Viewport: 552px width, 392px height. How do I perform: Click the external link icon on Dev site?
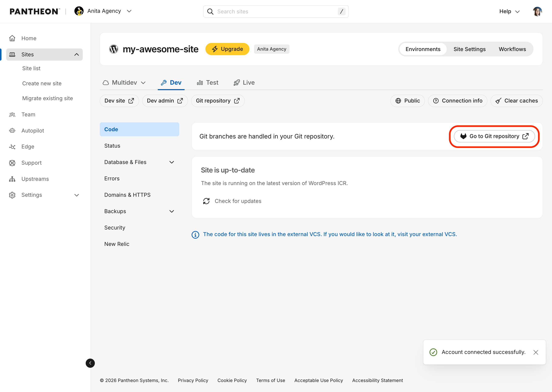point(131,101)
